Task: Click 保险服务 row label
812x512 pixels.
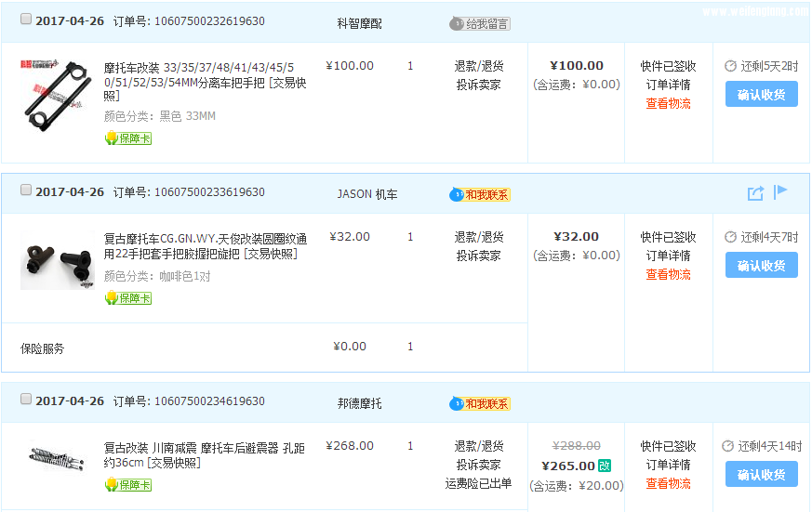Action: click(x=43, y=348)
